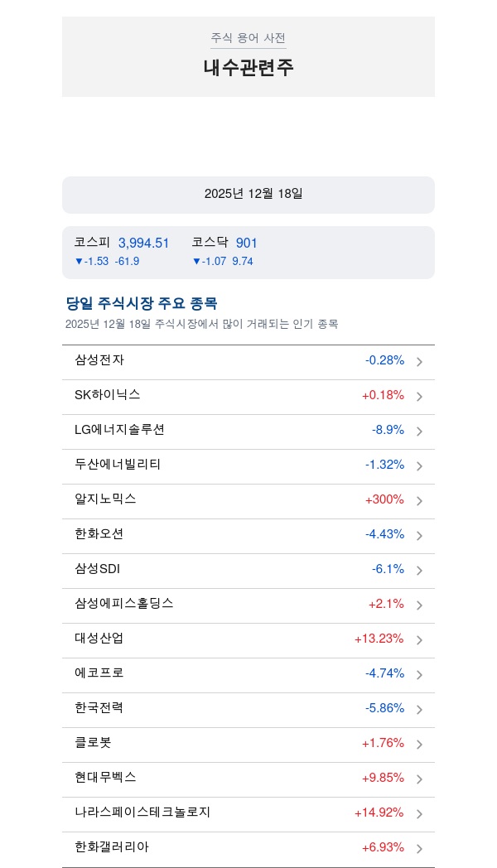Click the chevron on the 한화오션 row
Screen dimensions: 497x868
click(x=419, y=536)
